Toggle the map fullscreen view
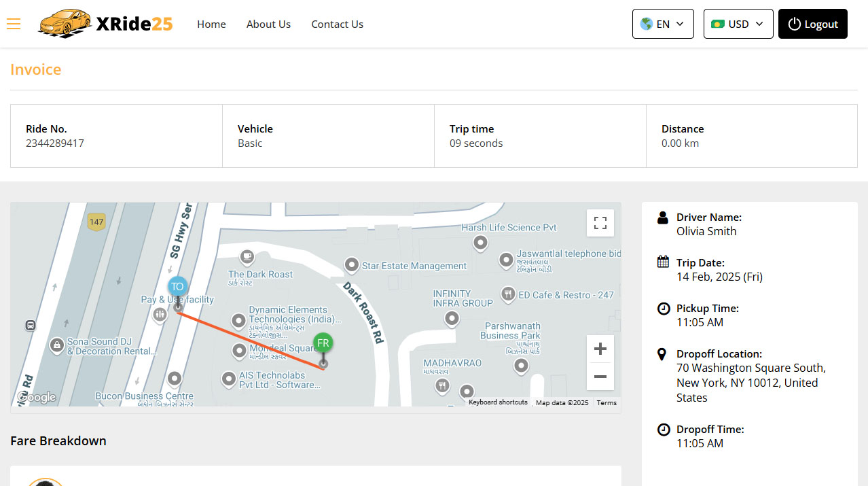 pos(600,223)
